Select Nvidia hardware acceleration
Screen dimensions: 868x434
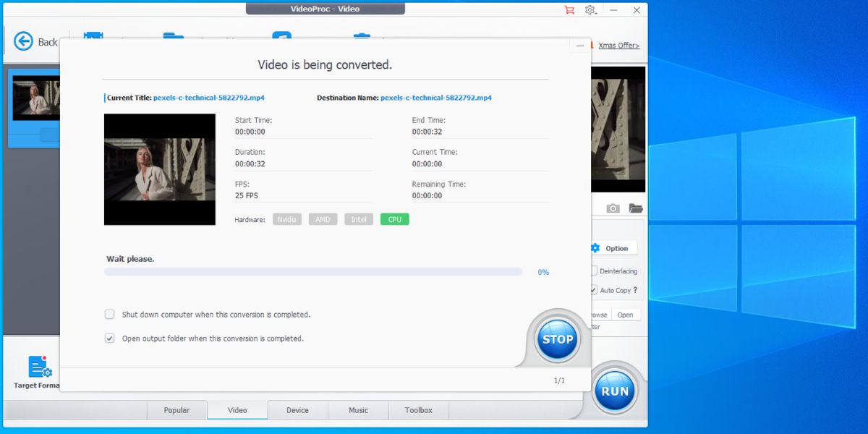286,218
